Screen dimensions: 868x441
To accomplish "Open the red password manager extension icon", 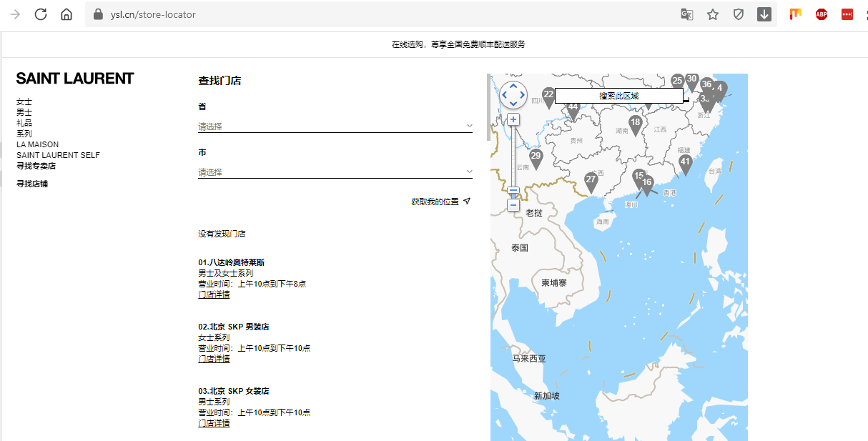I will [x=847, y=14].
